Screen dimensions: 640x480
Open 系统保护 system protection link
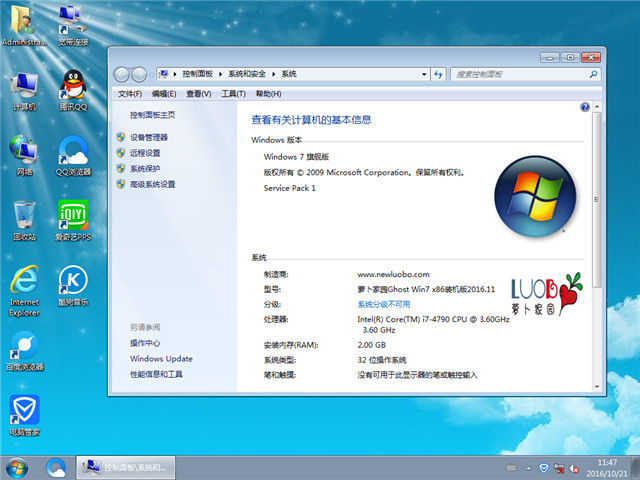point(145,169)
